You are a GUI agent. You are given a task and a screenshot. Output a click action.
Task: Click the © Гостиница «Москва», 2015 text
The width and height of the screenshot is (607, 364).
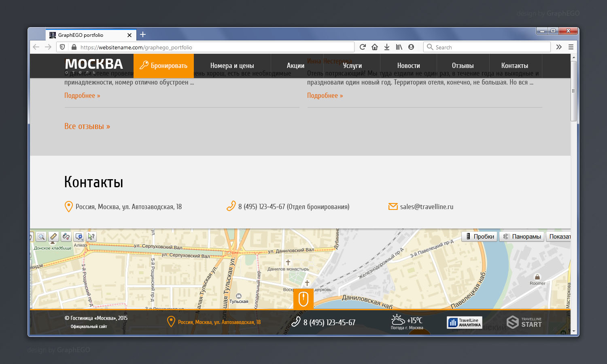(x=96, y=318)
